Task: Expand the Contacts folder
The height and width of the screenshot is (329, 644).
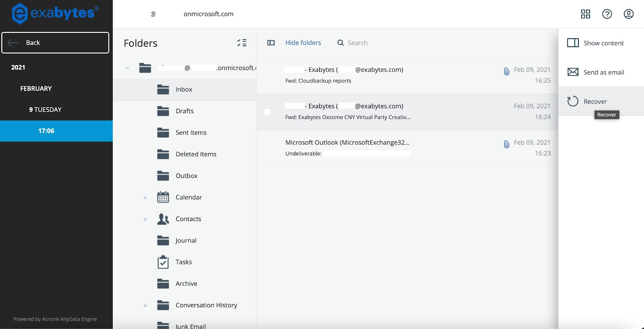Action: [x=145, y=219]
